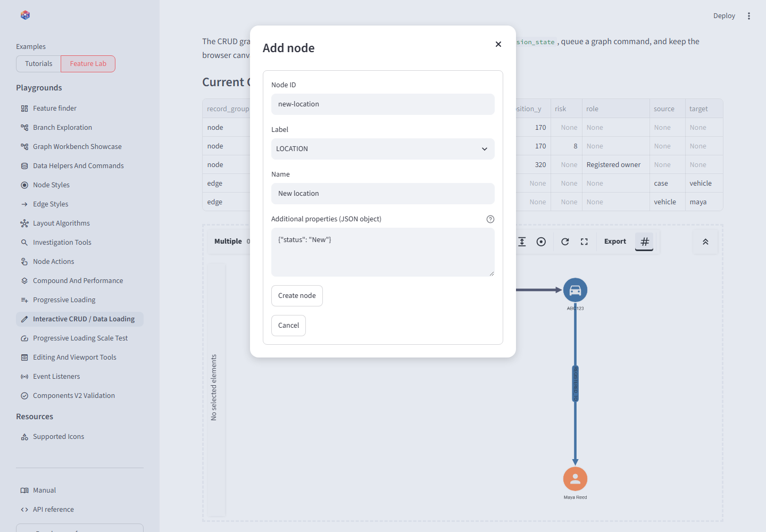Image resolution: width=766 pixels, height=532 pixels.
Task: Open the Label dropdown showing LOCATION
Action: [383, 149]
